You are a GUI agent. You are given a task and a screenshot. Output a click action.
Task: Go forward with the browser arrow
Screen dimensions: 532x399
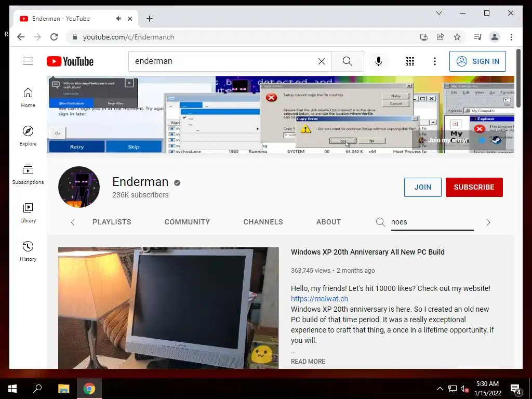[37, 37]
